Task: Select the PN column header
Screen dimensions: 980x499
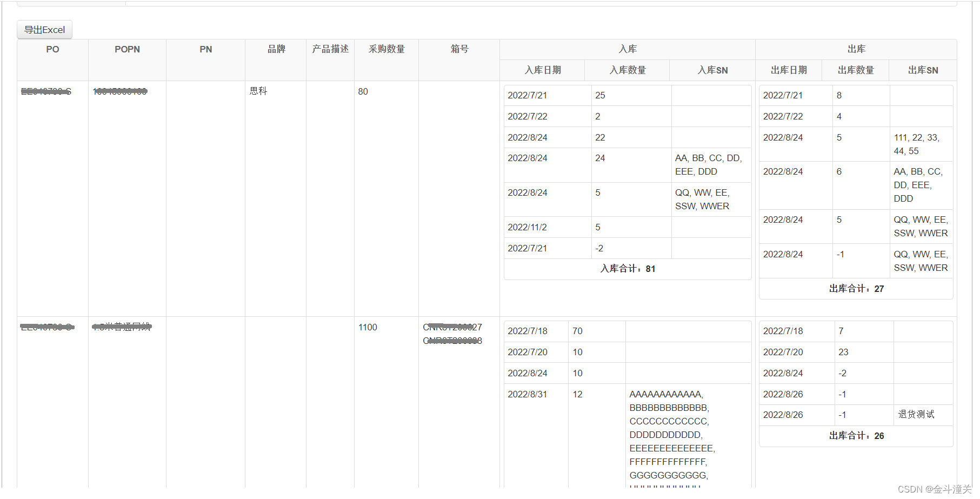Action: point(205,49)
